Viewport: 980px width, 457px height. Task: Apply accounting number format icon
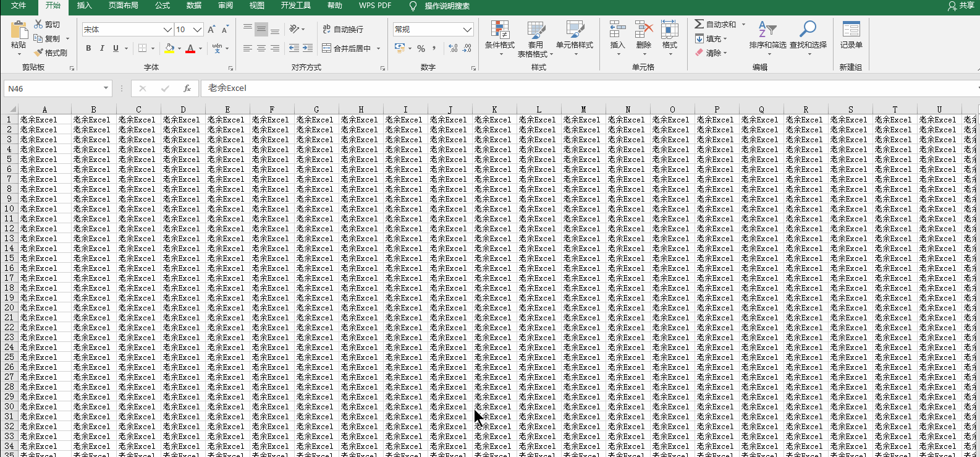coord(399,48)
